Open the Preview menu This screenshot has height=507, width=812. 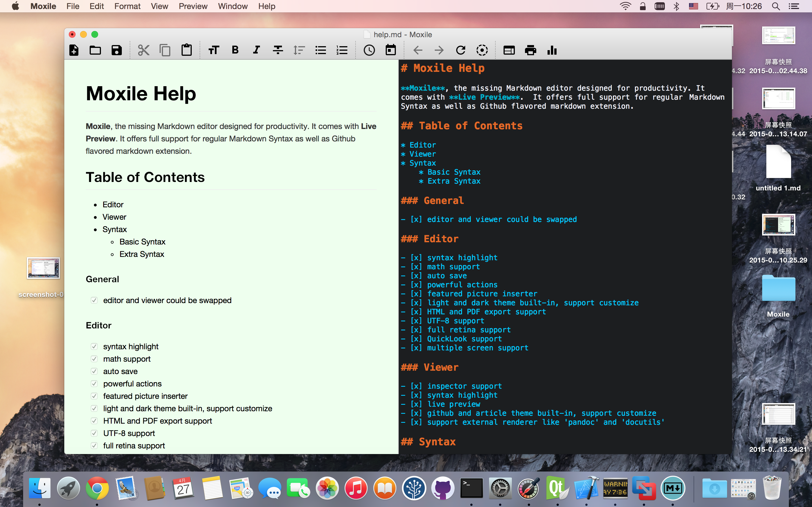tap(193, 6)
